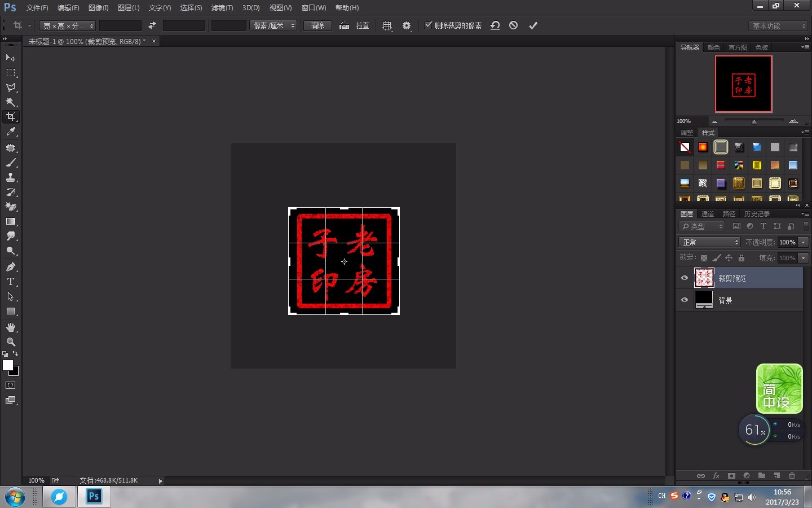Select the Dodge tool
Screen dimensions: 812x508
pyautogui.click(x=11, y=251)
